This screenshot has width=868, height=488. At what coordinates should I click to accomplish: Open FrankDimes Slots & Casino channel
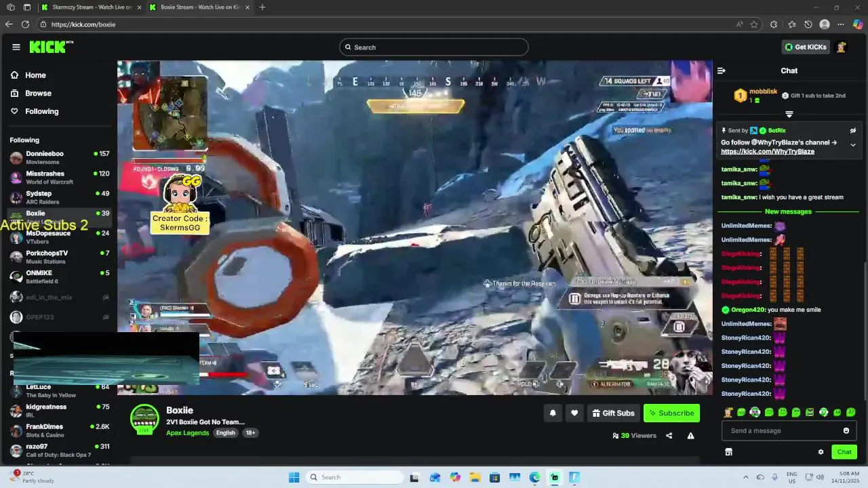(x=60, y=430)
